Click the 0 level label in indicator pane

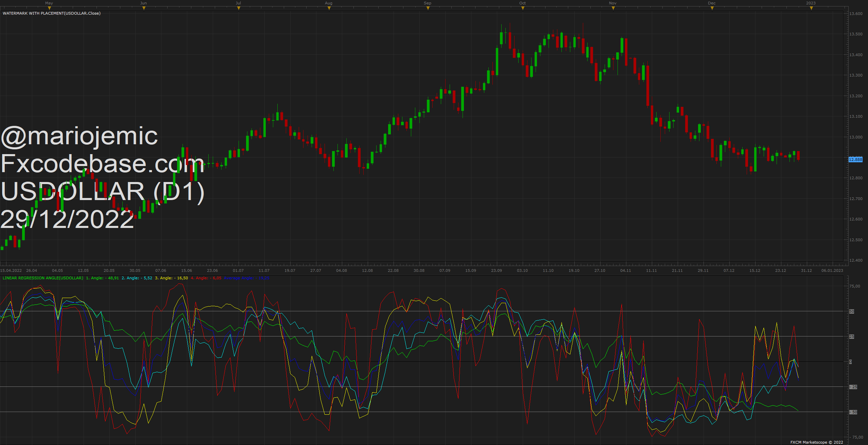851,362
